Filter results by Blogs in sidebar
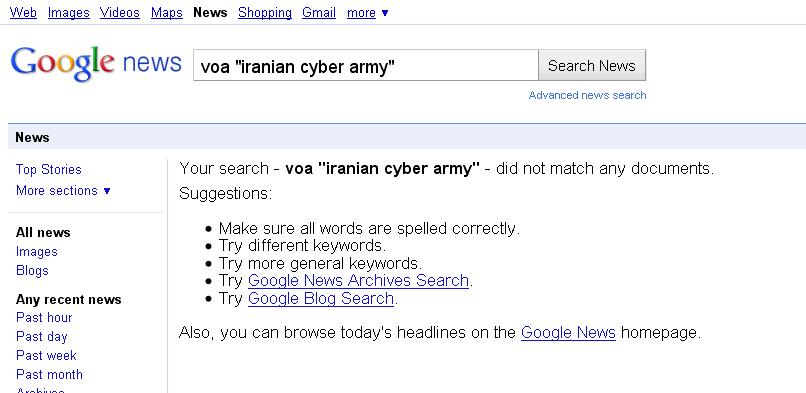Viewport: 806px width, 393px height. point(32,271)
